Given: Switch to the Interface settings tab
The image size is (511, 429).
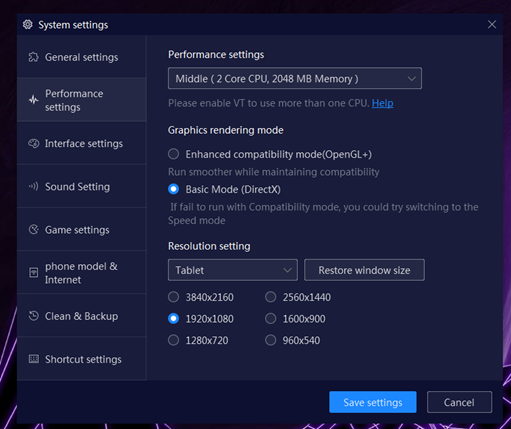Looking at the screenshot, I should (x=82, y=143).
